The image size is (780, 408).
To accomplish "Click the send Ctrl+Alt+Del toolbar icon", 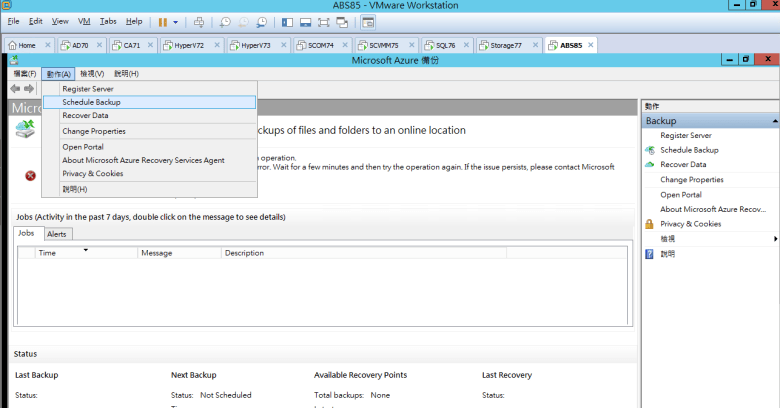I will 198,21.
